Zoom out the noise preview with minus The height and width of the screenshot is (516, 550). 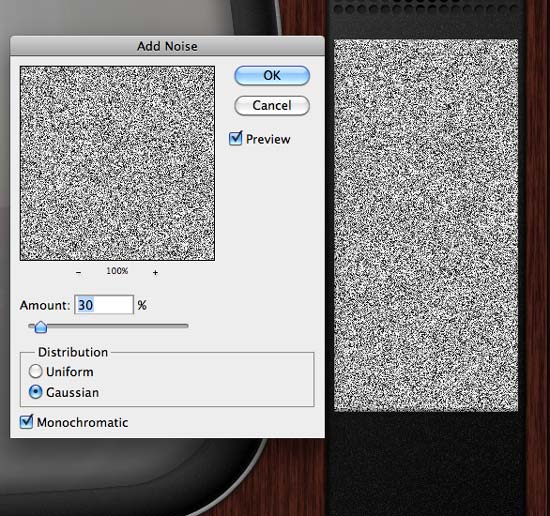(79, 273)
